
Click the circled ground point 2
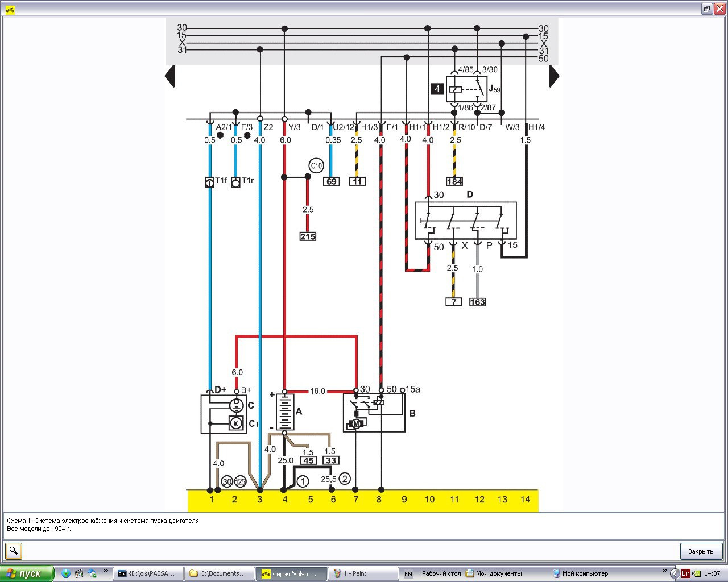(x=344, y=479)
